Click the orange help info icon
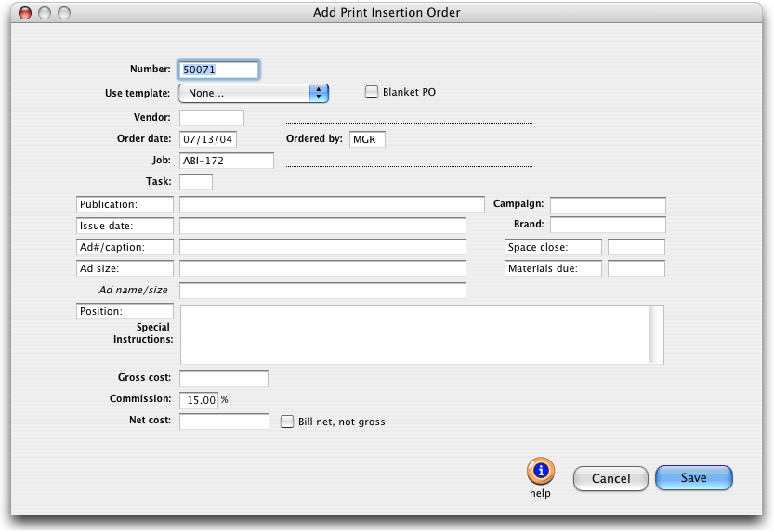Screen dimensions: 774x532 pyautogui.click(x=540, y=472)
